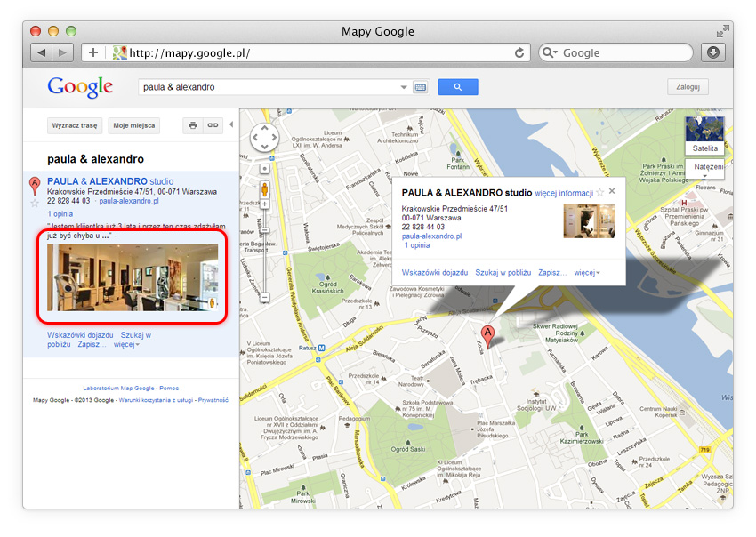Click the Ratusz metro M icon
This screenshot has width=756, height=537.
point(322,348)
